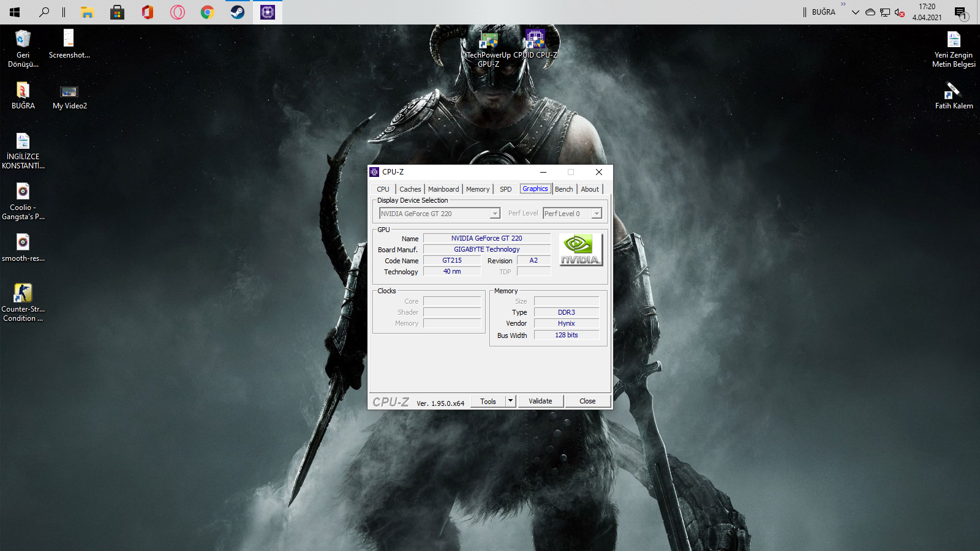Select CPUID CPU-Z desktop shortcut
The height and width of the screenshot is (551, 980).
[535, 44]
